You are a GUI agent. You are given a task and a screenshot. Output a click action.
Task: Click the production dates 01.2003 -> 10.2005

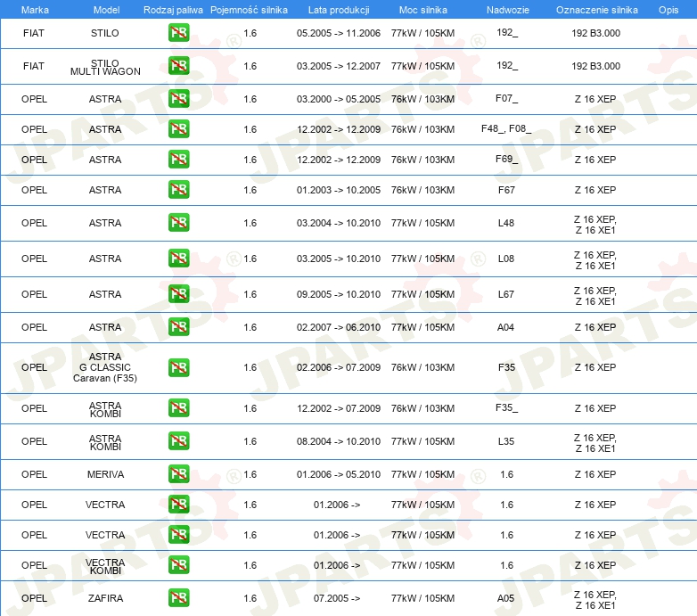[x=339, y=190]
